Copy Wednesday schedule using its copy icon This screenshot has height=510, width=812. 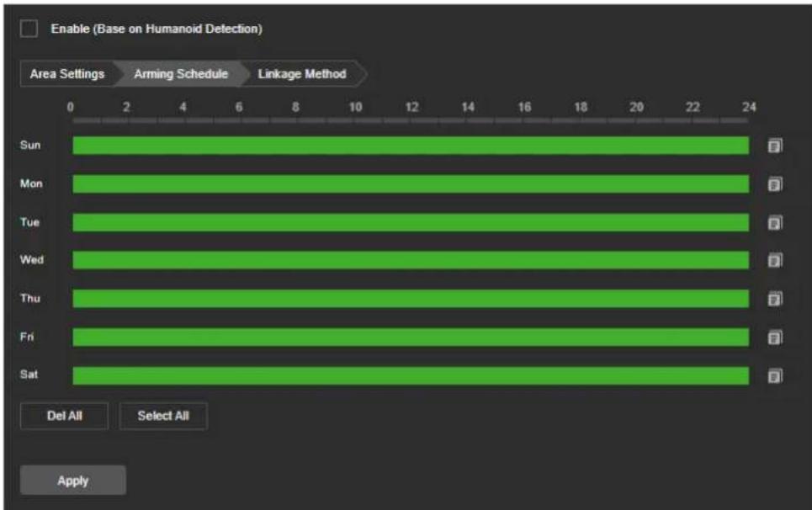775,260
